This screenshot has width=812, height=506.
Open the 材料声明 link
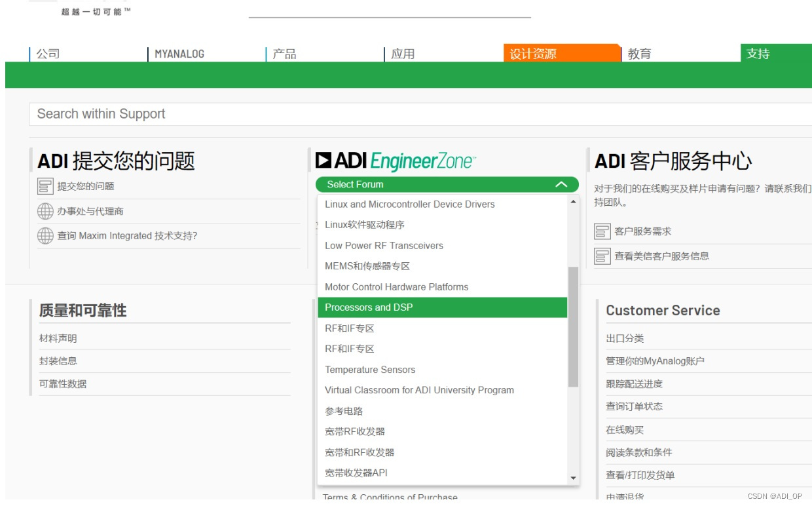click(58, 338)
